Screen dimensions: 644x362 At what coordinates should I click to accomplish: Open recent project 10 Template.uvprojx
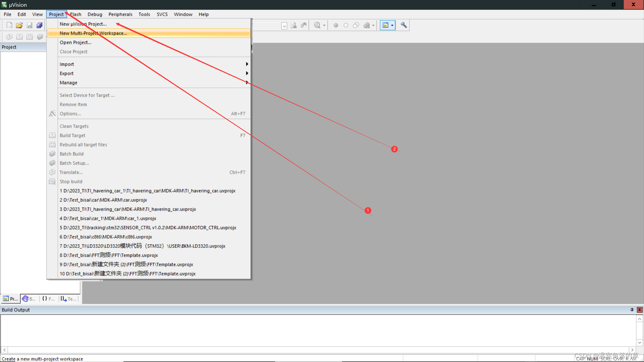point(149,274)
